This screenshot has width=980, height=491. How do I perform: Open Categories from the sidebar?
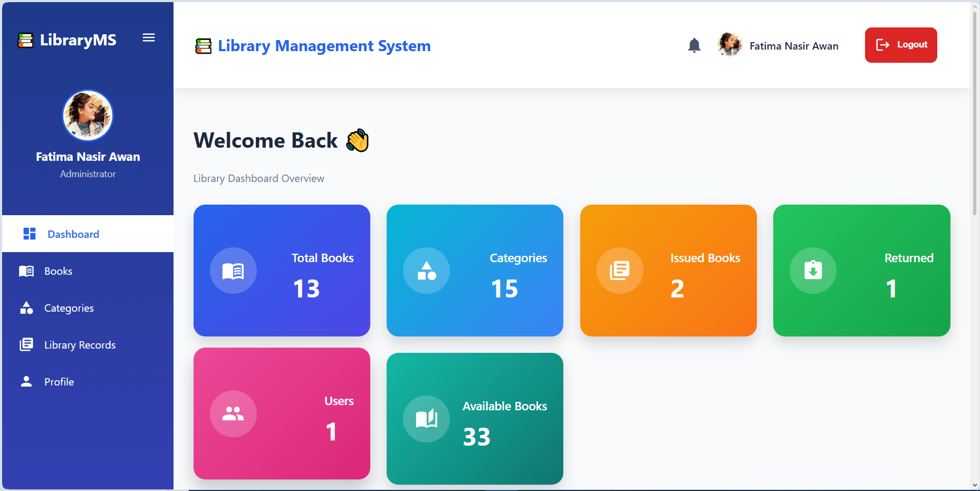(x=88, y=308)
